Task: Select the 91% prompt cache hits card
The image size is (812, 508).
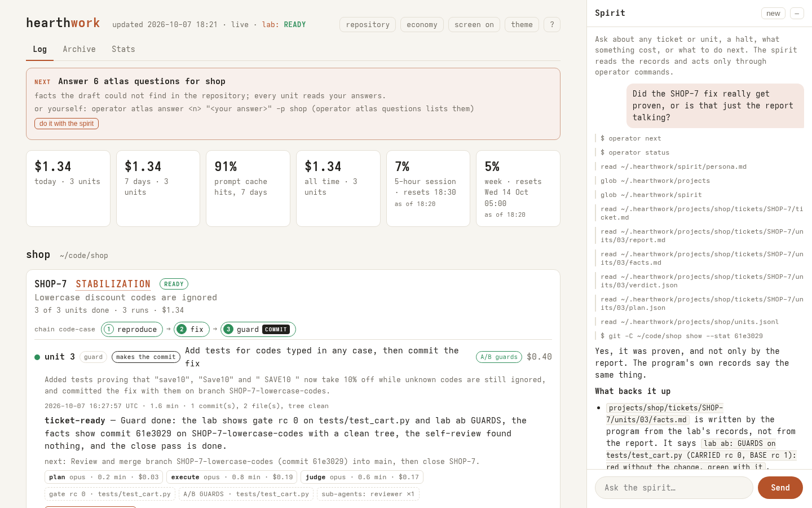Action: [x=248, y=189]
